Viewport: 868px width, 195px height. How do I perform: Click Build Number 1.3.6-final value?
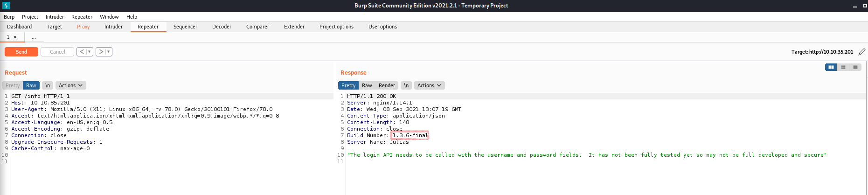[x=410, y=135]
